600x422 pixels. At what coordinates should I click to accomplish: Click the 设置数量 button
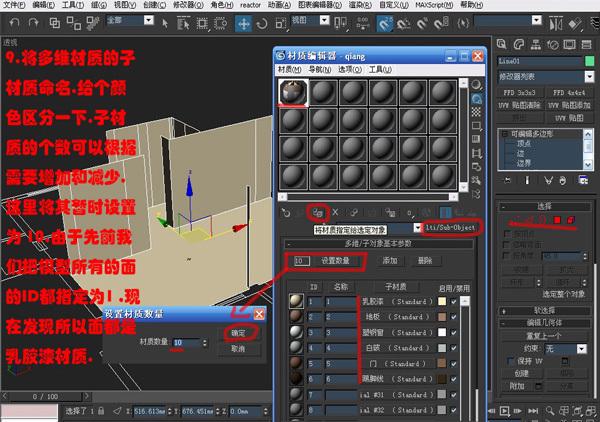click(335, 261)
